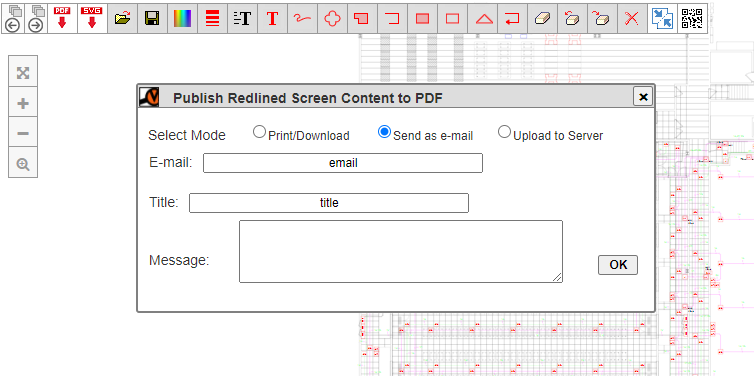Screen dimensions: 754x376
Task: Select the eraser tool
Action: coord(542,18)
